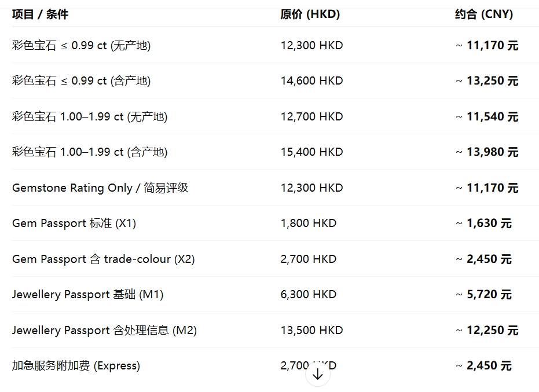Select the 彩色宝石 ≤ 0.99 ct (含产地) row label

pos(81,80)
